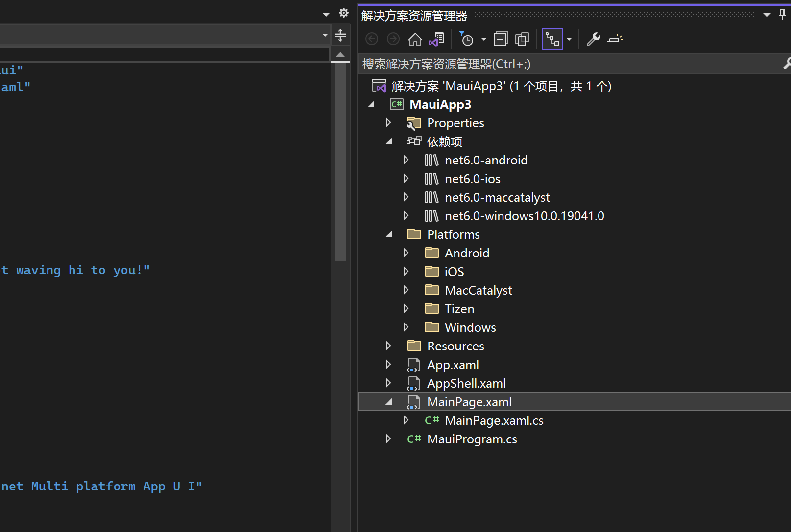
Task: Pin the Solution Explorer panel
Action: click(x=783, y=15)
